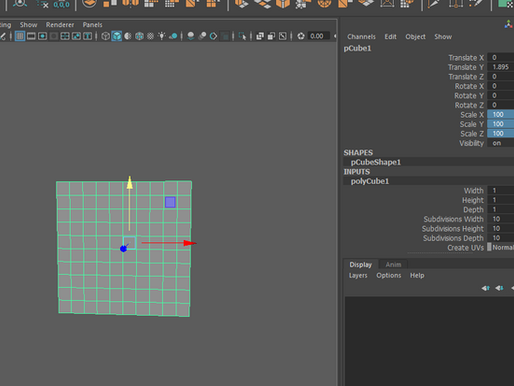
Task: Click the isolate select icon
Action: pyautogui.click(x=242, y=36)
